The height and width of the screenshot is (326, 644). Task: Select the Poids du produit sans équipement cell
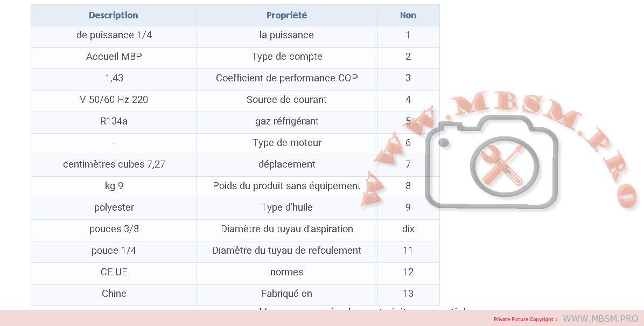click(x=286, y=186)
